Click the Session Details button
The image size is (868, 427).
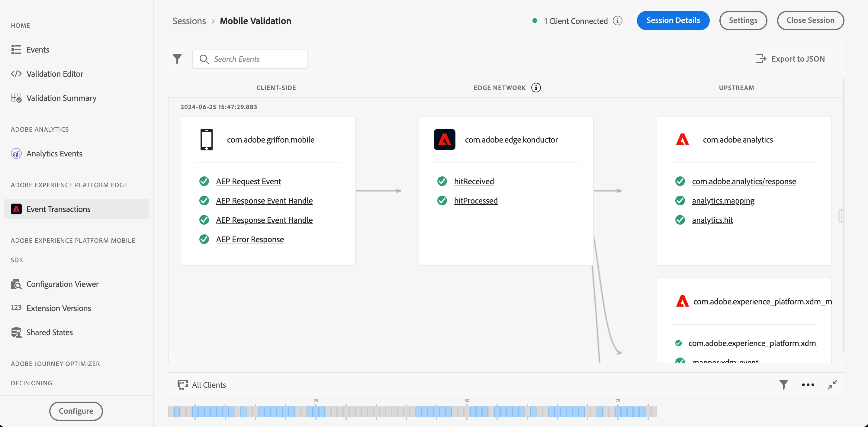coord(673,21)
